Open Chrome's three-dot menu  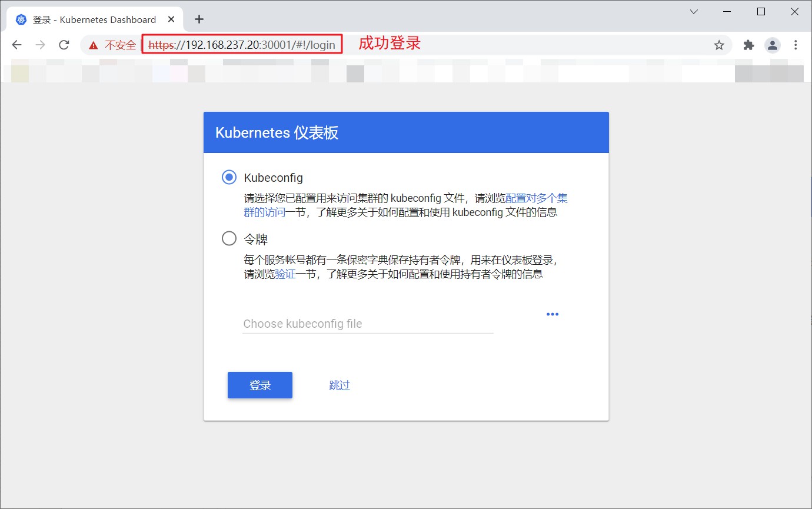tap(796, 45)
